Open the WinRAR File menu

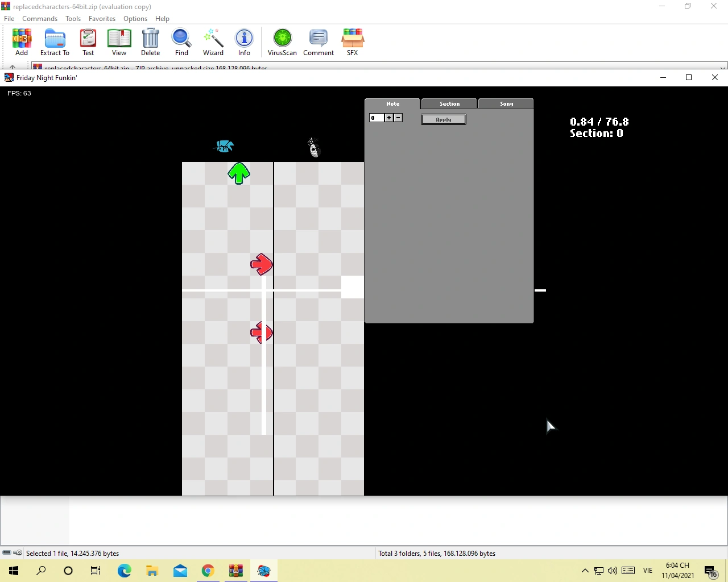click(x=9, y=18)
